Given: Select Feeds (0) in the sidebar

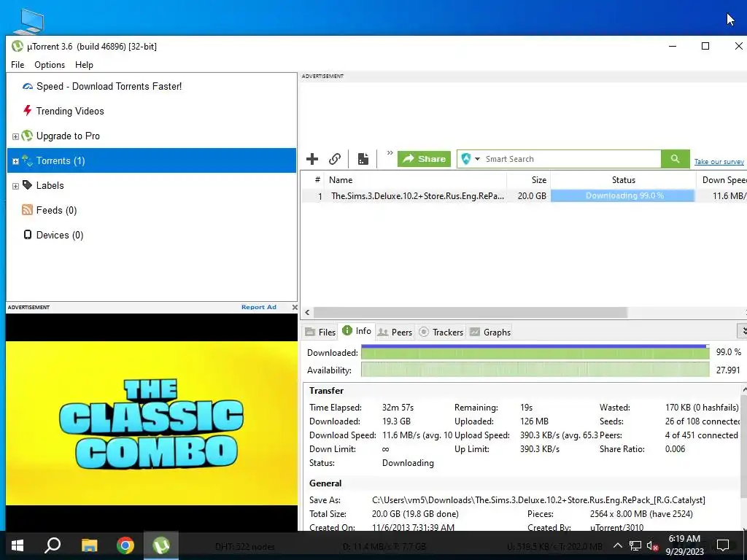Looking at the screenshot, I should [x=56, y=210].
